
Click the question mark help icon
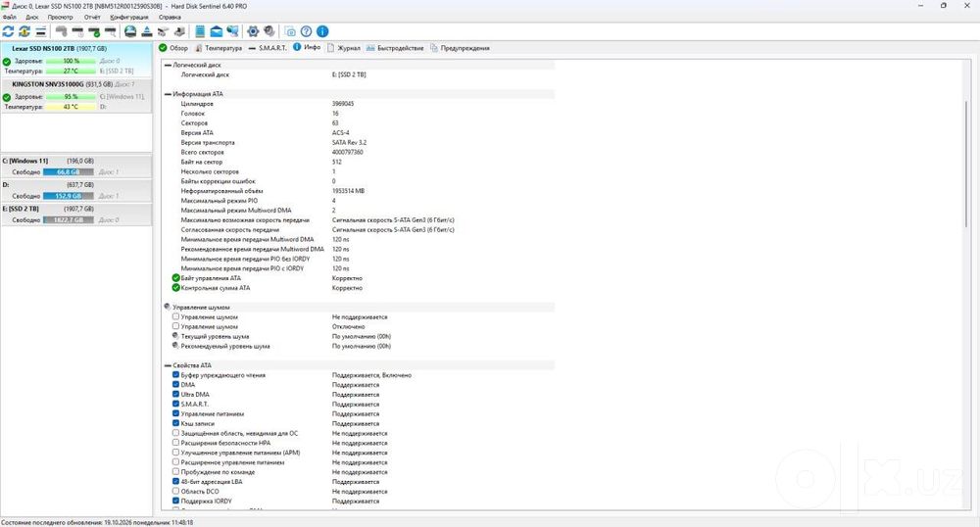(306, 31)
